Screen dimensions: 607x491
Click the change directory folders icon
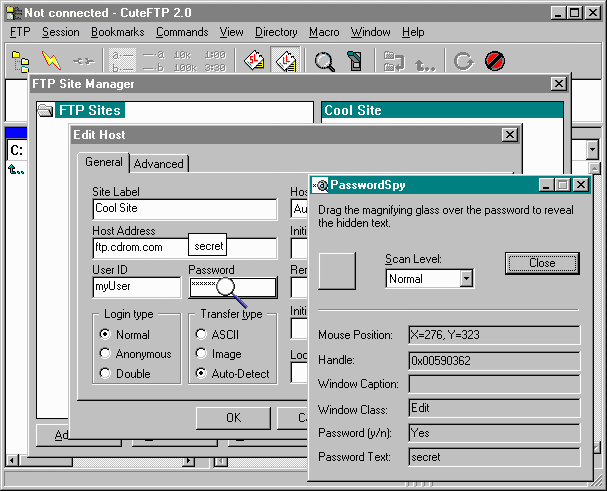[x=394, y=61]
